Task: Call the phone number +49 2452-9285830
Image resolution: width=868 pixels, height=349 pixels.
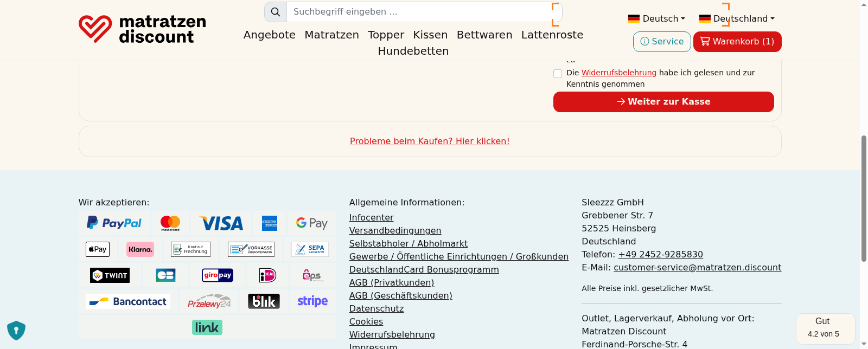Action: coord(661,254)
